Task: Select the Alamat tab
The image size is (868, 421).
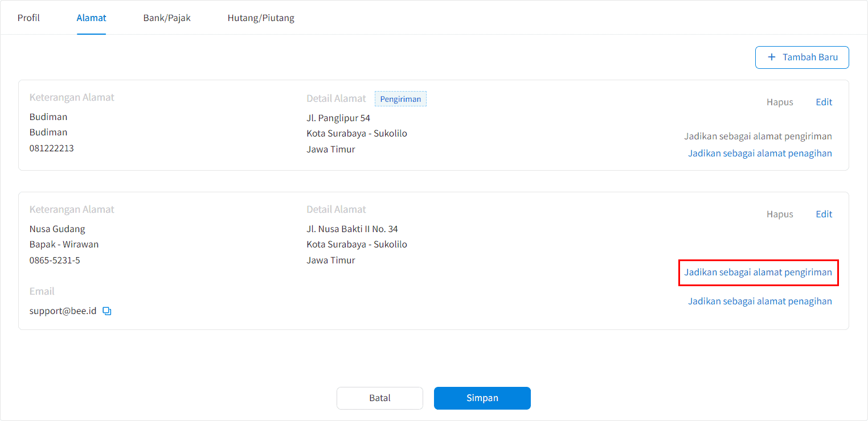Action: coord(91,18)
